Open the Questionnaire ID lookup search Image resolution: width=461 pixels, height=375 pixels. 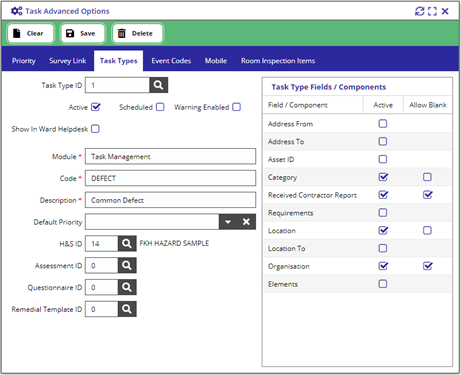127,287
